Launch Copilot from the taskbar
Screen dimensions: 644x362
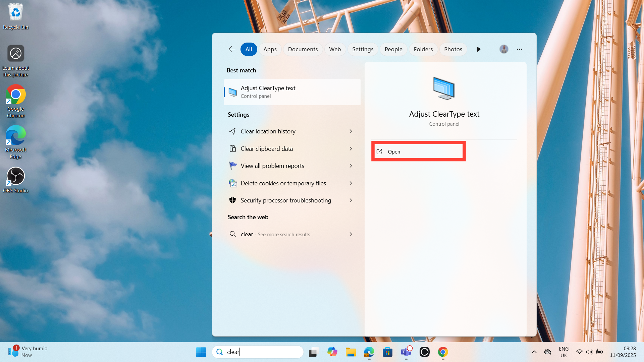332,352
